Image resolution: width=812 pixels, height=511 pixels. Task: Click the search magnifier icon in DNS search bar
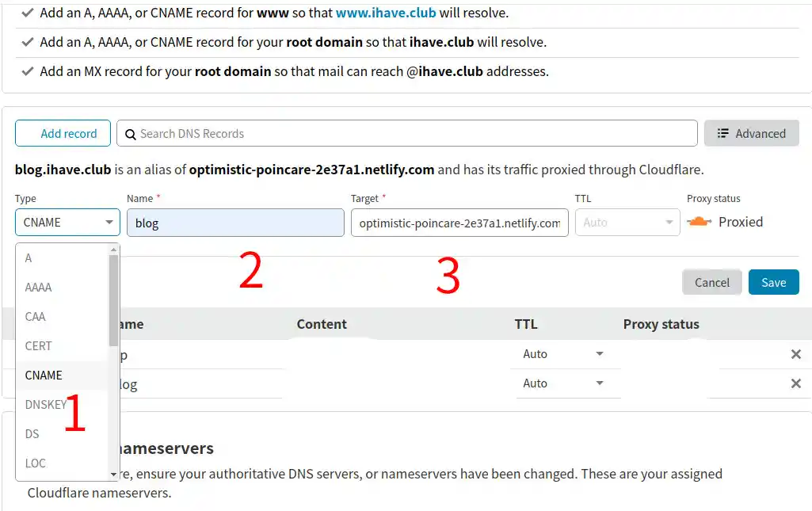coord(131,133)
